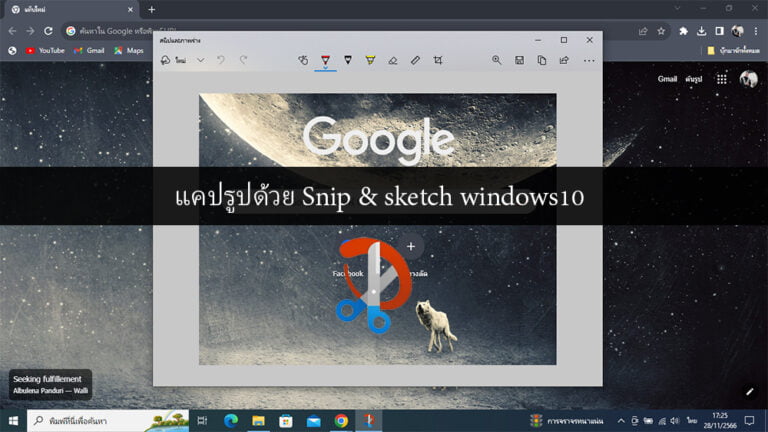
Task: Click Snip & Sketch taskbar icon
Action: (369, 421)
